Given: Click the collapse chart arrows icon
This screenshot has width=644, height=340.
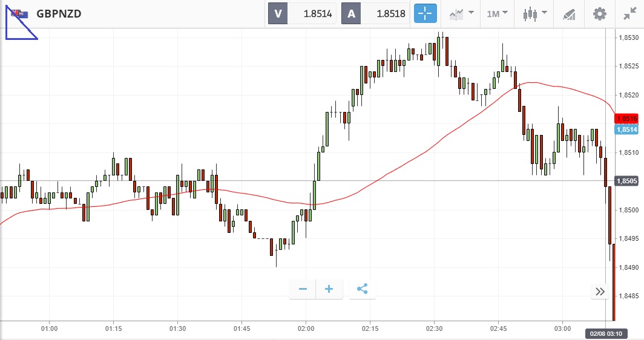Looking at the screenshot, I should [629, 13].
